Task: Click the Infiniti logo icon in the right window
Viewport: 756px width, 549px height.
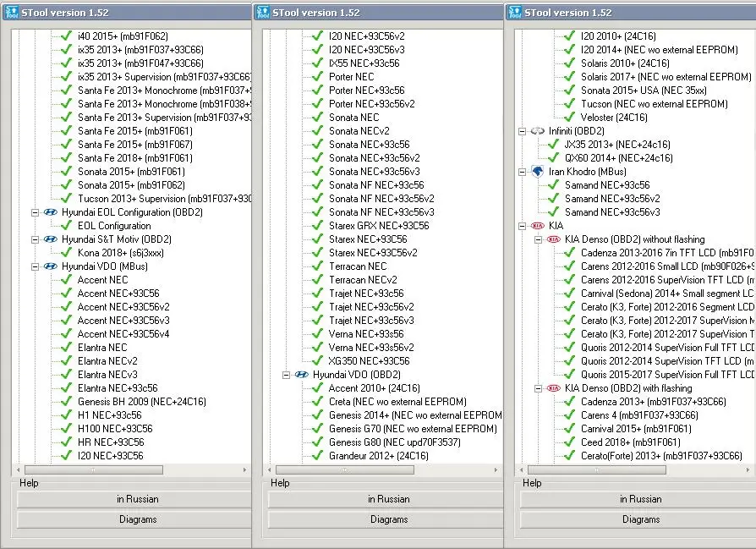Action: [537, 131]
